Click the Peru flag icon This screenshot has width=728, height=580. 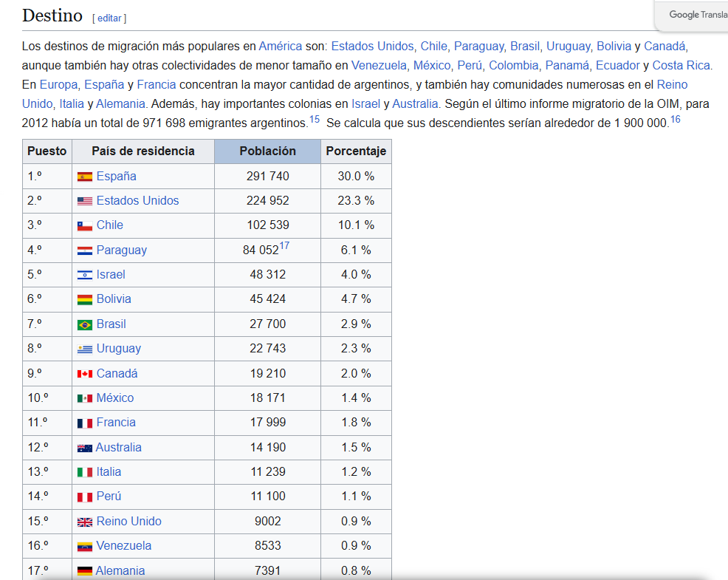(x=84, y=497)
